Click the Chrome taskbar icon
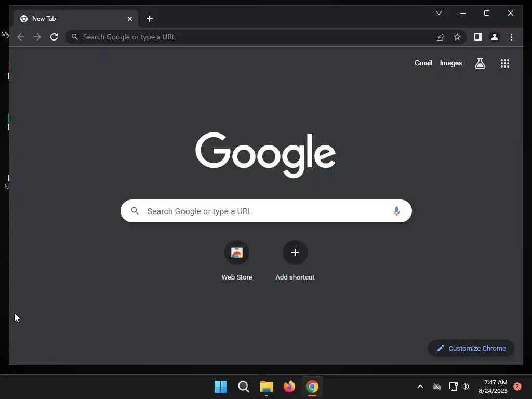This screenshot has width=532, height=399. [x=312, y=387]
